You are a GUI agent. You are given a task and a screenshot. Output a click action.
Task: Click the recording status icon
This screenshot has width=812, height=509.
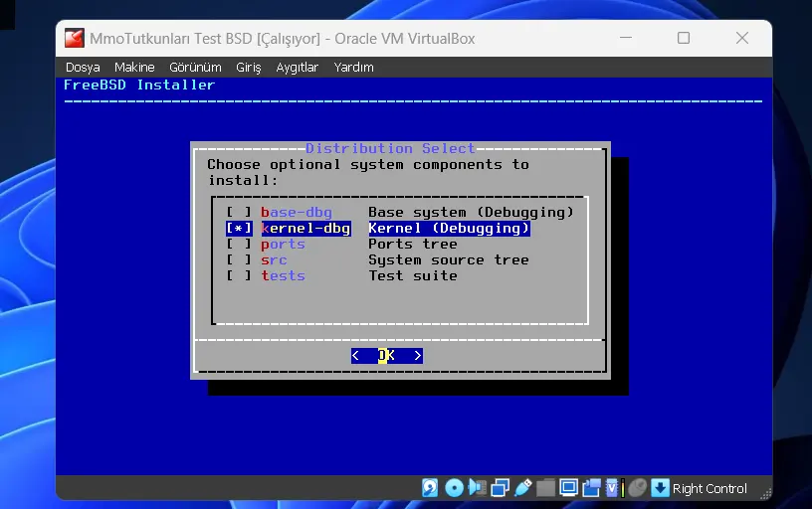tap(591, 488)
